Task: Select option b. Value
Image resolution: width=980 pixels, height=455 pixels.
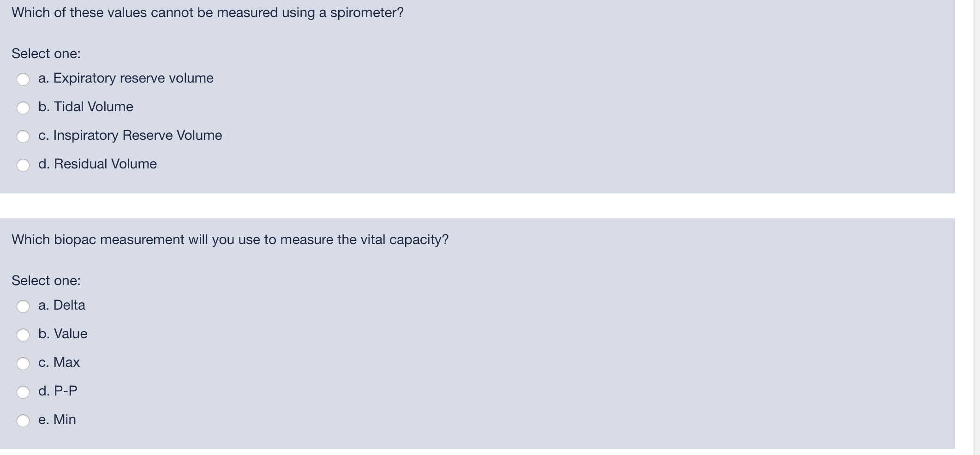Action: coord(23,335)
